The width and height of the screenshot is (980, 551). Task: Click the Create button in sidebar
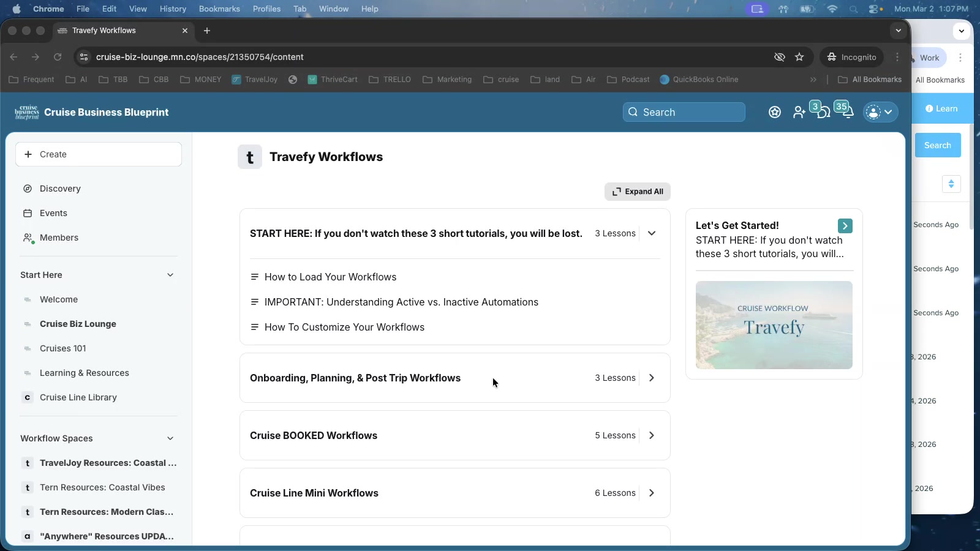(99, 154)
